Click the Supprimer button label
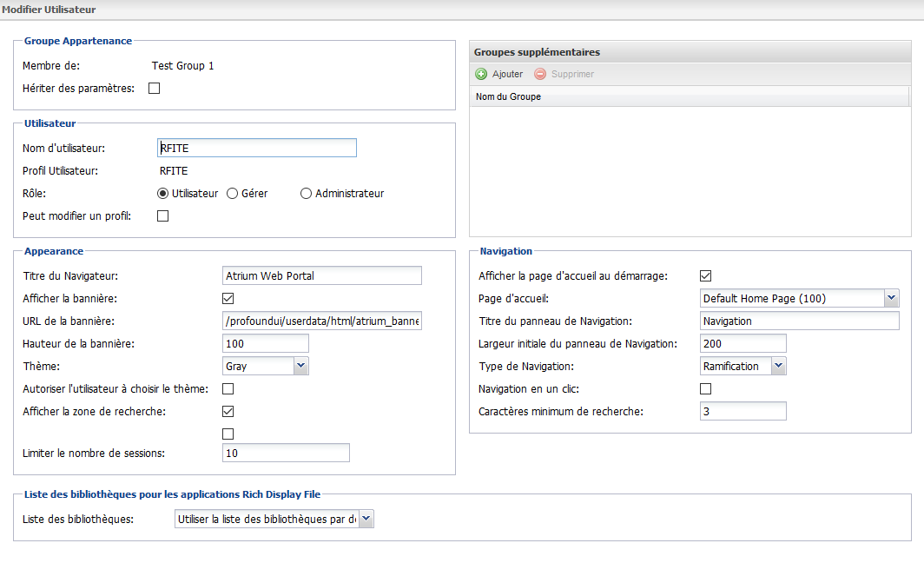Image resolution: width=924 pixels, height=563 pixels. [572, 74]
